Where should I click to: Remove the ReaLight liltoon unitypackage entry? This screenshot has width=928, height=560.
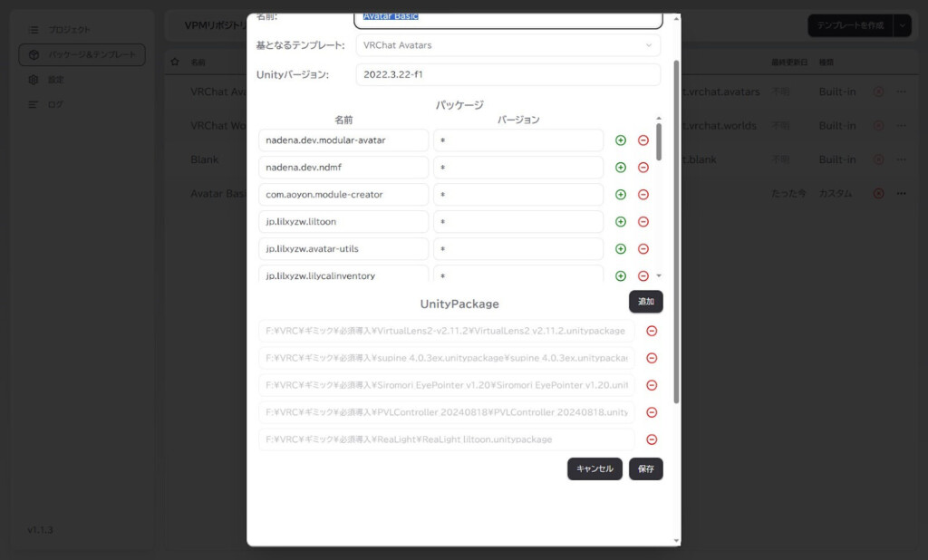[x=651, y=439]
